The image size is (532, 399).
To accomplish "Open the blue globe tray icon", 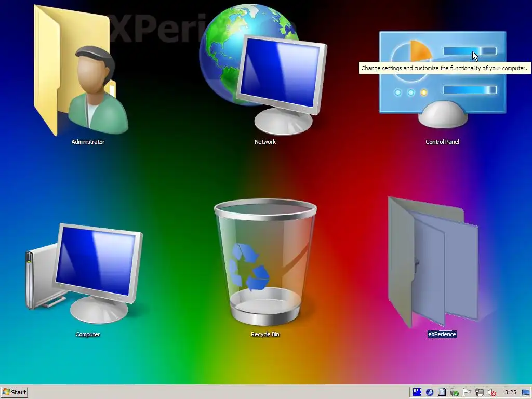I will [430, 392].
